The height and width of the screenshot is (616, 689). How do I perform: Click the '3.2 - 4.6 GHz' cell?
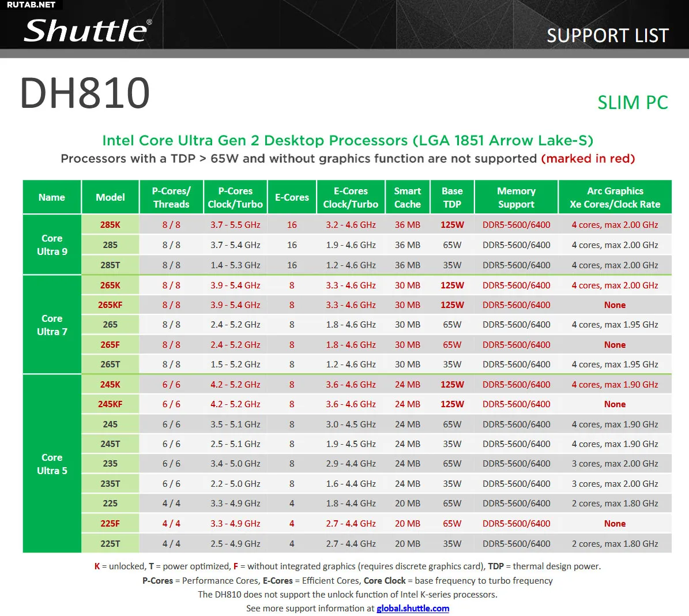[x=351, y=225]
